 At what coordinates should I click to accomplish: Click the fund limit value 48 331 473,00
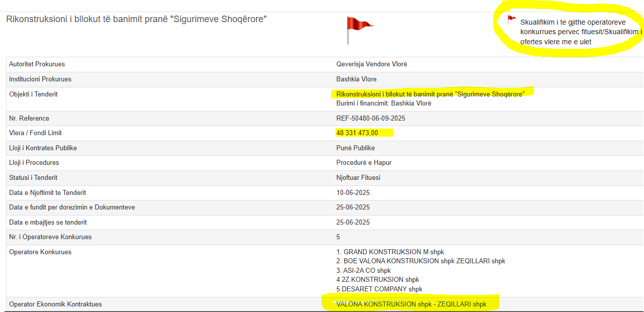pyautogui.click(x=357, y=133)
